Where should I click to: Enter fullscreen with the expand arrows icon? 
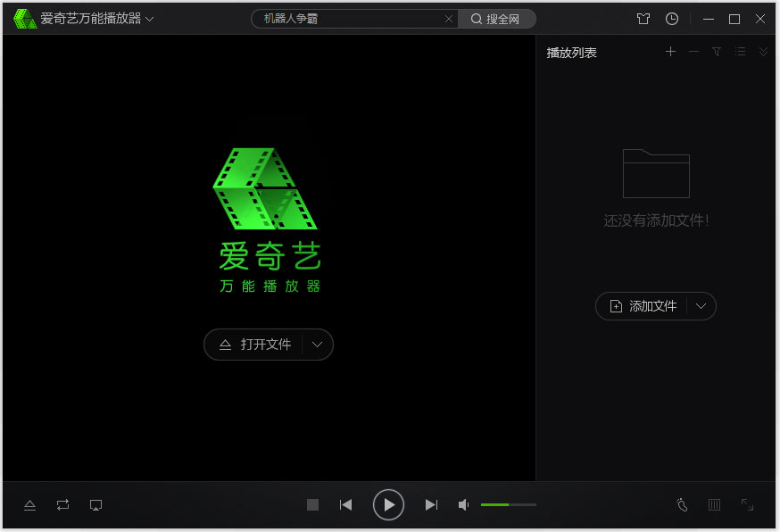coord(748,505)
